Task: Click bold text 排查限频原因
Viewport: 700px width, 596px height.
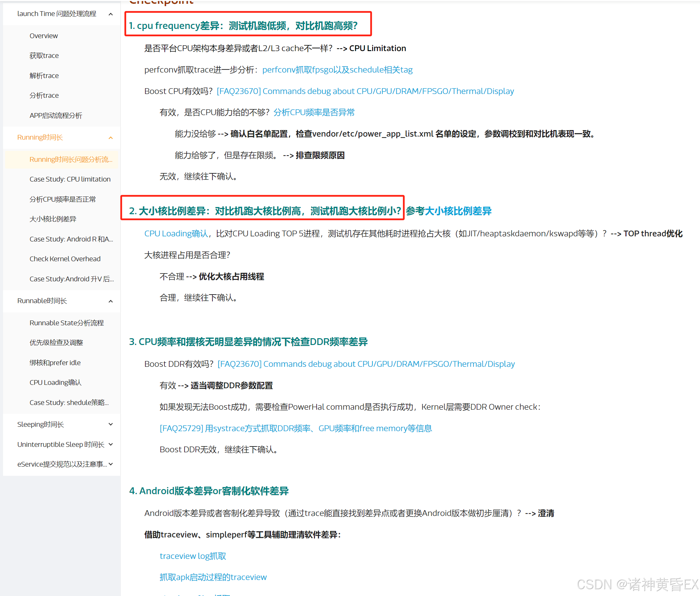Action: coord(320,156)
